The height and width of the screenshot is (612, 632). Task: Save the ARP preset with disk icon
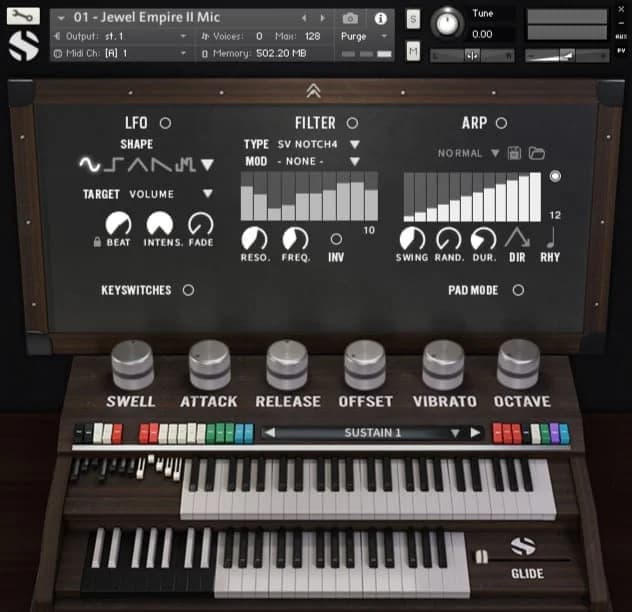pyautogui.click(x=515, y=153)
